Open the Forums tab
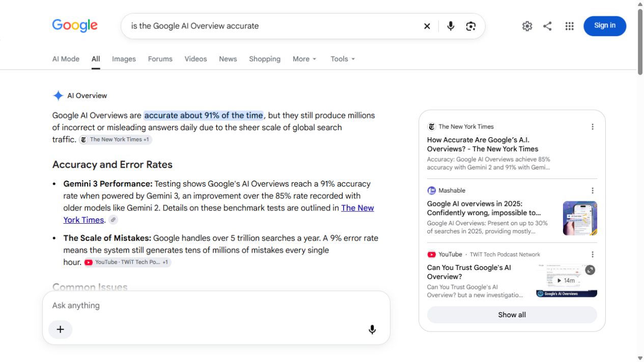This screenshot has width=644, height=362. pyautogui.click(x=160, y=59)
